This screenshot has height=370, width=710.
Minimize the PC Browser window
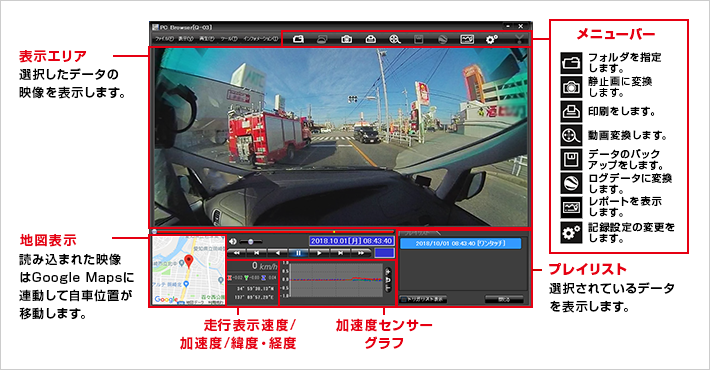click(x=508, y=27)
